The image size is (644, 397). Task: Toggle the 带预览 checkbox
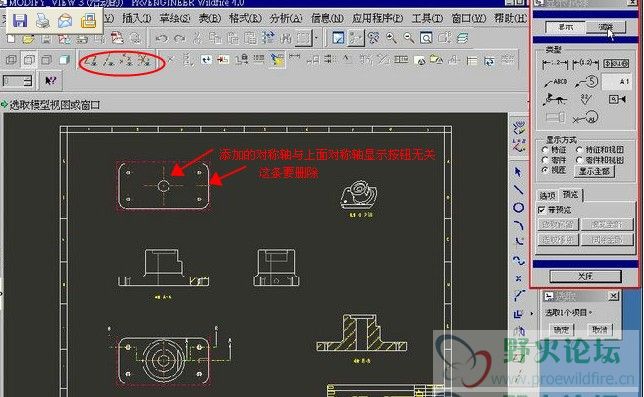point(542,210)
